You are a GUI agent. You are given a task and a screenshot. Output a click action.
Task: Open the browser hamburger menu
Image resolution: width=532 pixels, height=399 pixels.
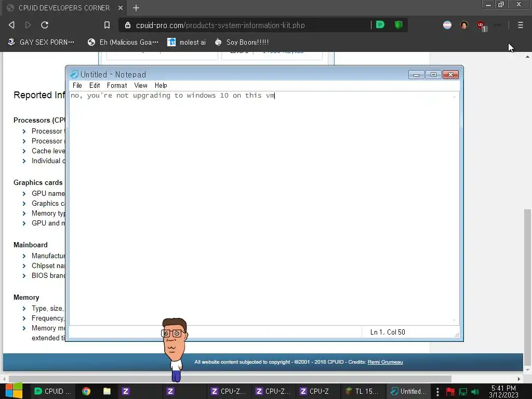(520, 25)
